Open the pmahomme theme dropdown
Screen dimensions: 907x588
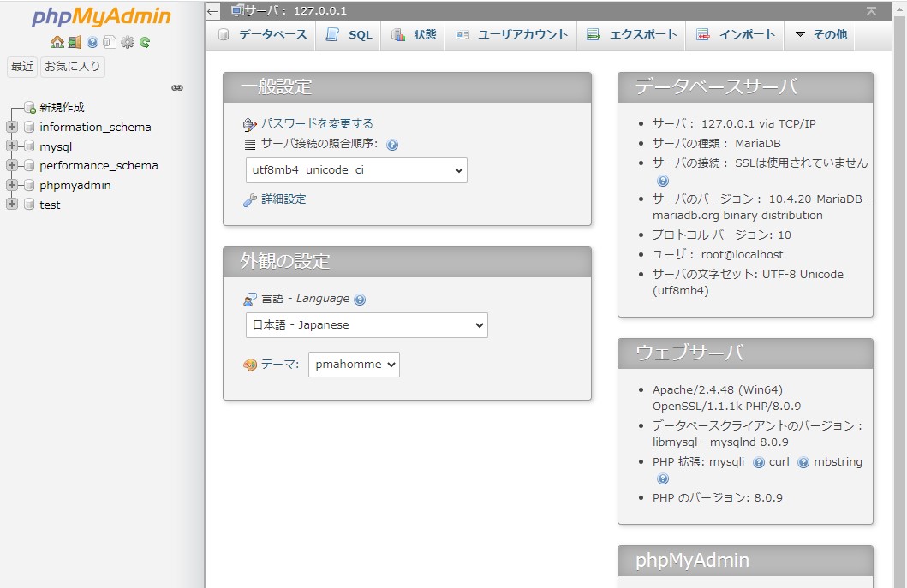point(354,365)
